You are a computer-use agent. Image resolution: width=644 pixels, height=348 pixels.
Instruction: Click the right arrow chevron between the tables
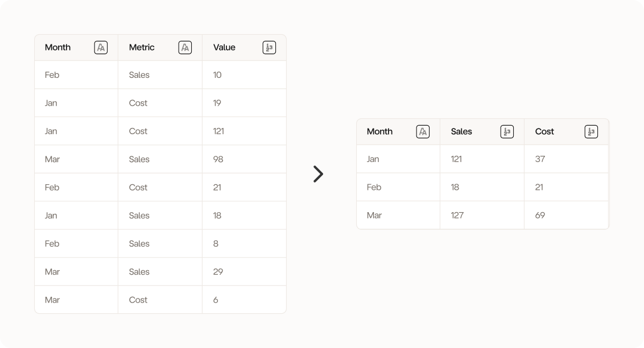click(318, 174)
